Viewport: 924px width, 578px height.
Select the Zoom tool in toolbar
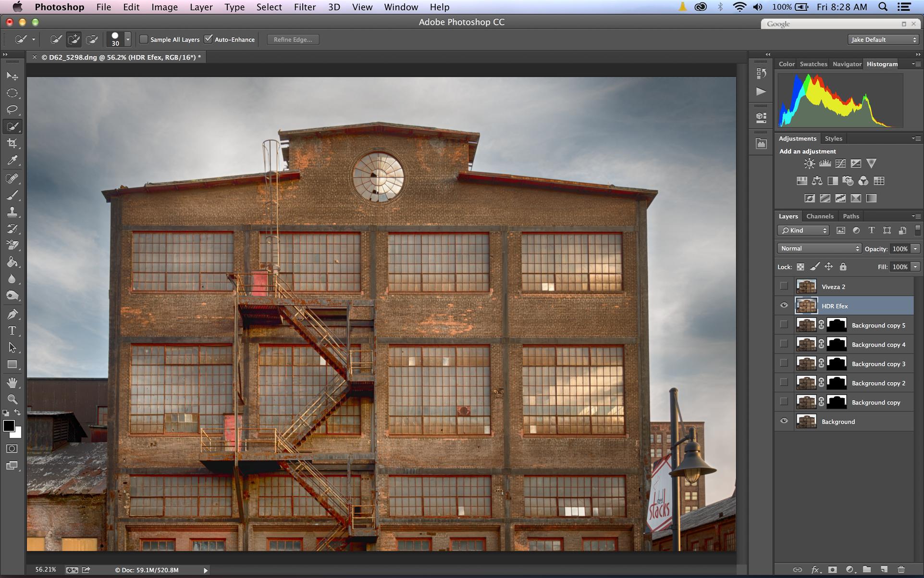point(12,399)
